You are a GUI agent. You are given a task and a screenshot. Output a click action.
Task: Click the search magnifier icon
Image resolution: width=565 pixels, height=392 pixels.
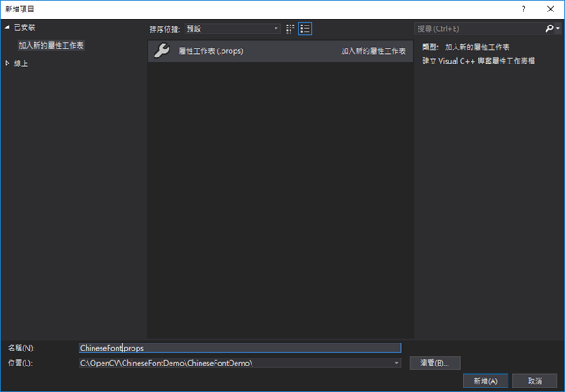549,28
